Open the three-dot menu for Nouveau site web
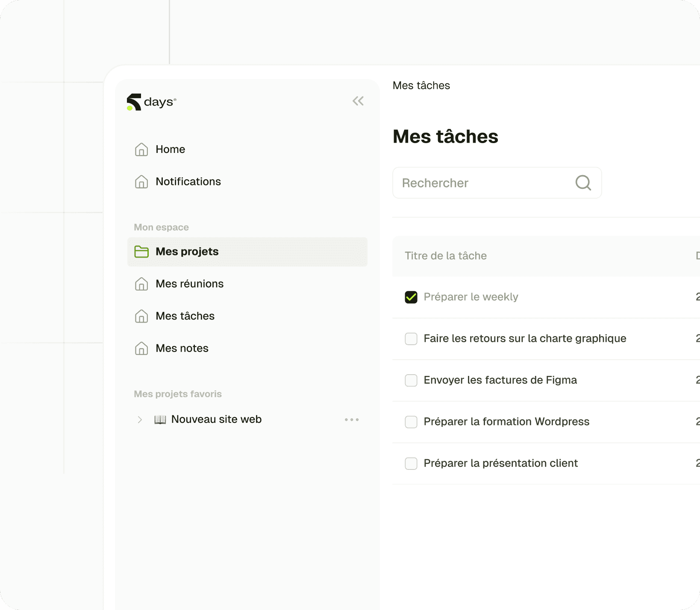This screenshot has height=610, width=700. (351, 419)
